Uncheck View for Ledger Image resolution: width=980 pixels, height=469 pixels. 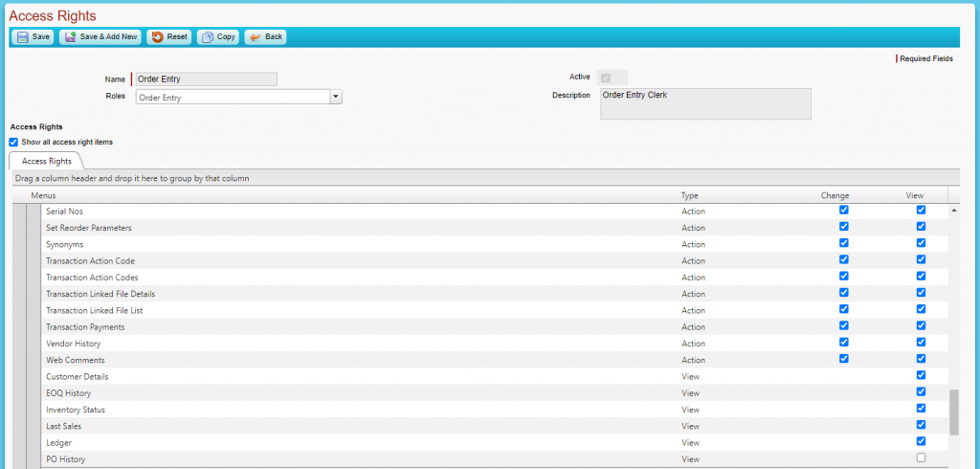point(921,441)
